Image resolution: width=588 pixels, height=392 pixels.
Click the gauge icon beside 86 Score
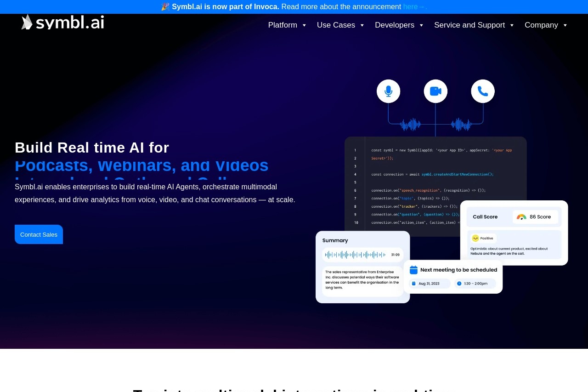point(521,217)
